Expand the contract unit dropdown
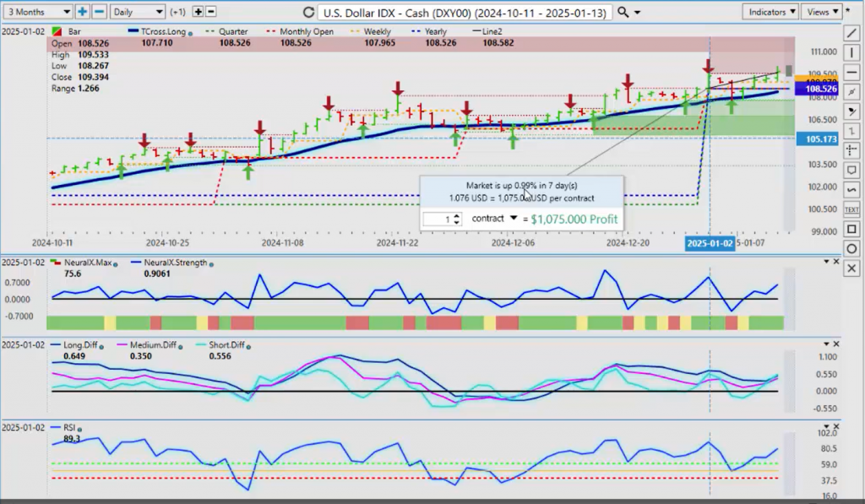 tap(513, 218)
